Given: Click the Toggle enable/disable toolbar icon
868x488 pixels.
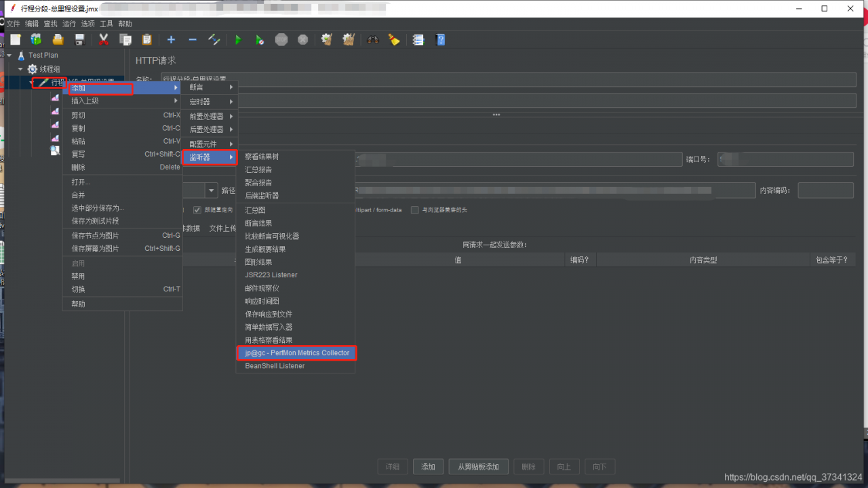Looking at the screenshot, I should pos(214,39).
